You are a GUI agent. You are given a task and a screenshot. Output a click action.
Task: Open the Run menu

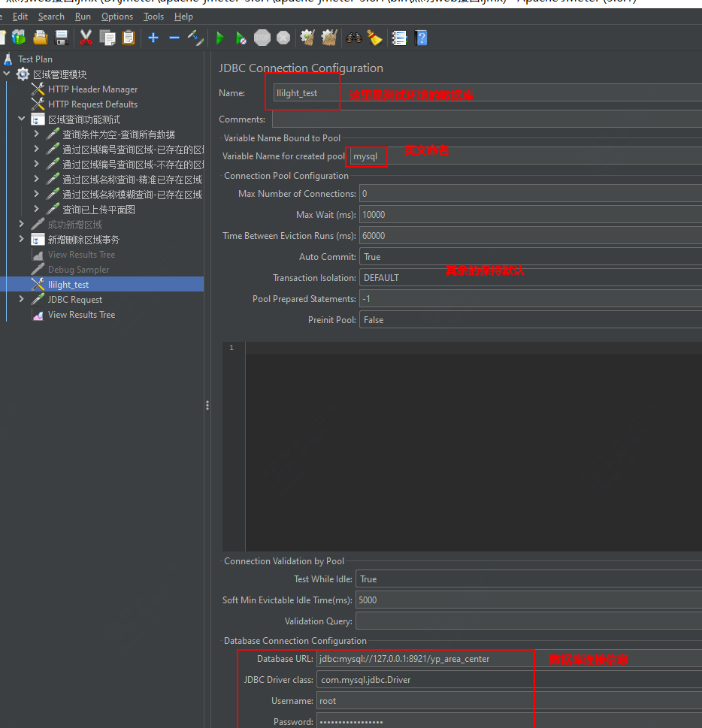pyautogui.click(x=83, y=17)
